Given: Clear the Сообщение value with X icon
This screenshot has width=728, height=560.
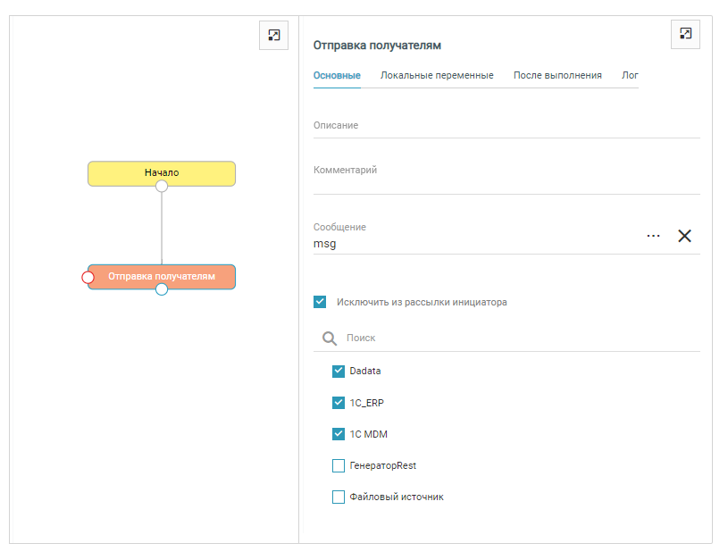Looking at the screenshot, I should (x=684, y=236).
